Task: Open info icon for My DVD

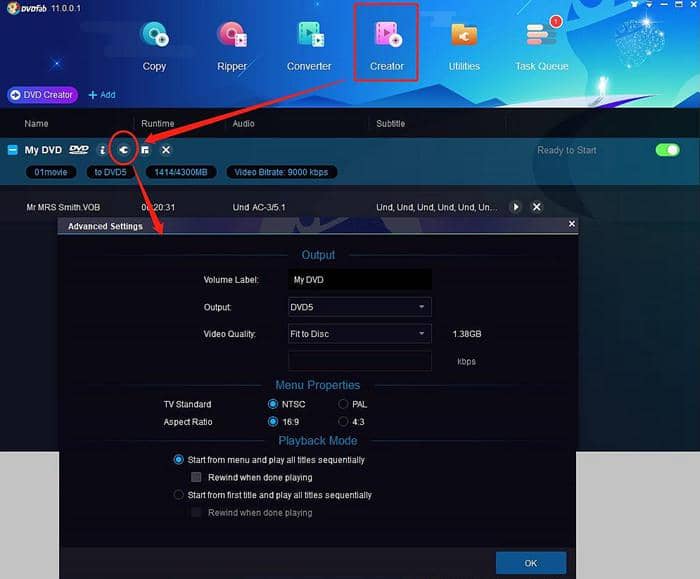Action: (102, 150)
